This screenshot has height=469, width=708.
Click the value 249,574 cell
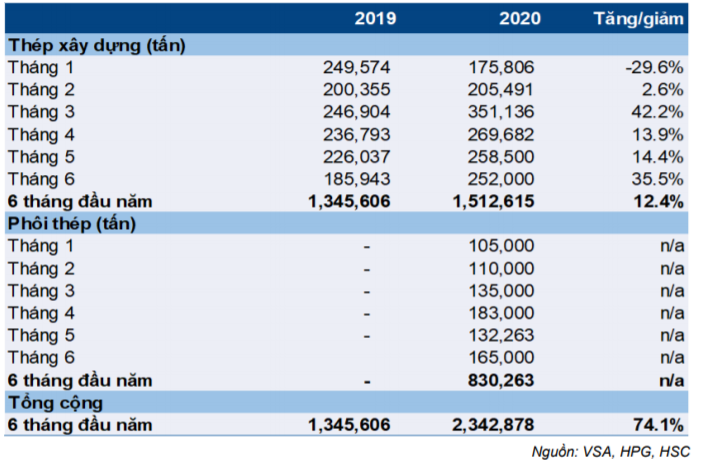pos(356,67)
